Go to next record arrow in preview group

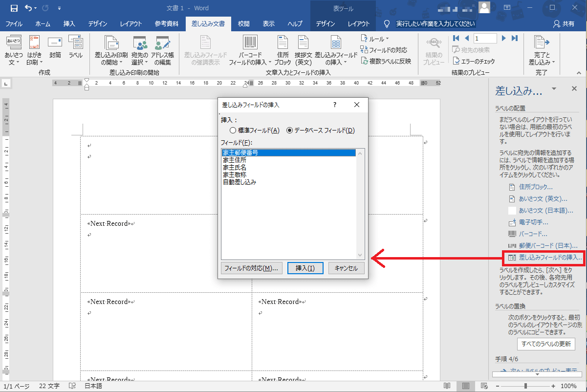(504, 38)
